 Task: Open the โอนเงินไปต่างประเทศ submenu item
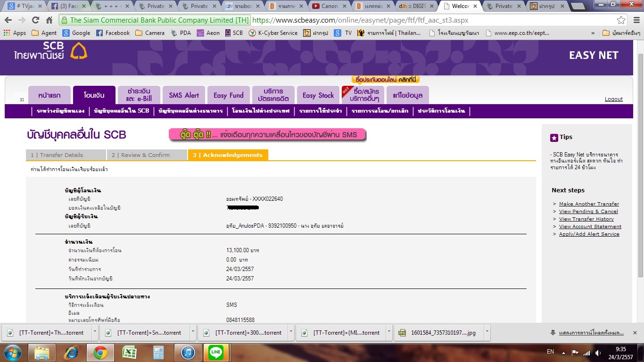[262, 111]
